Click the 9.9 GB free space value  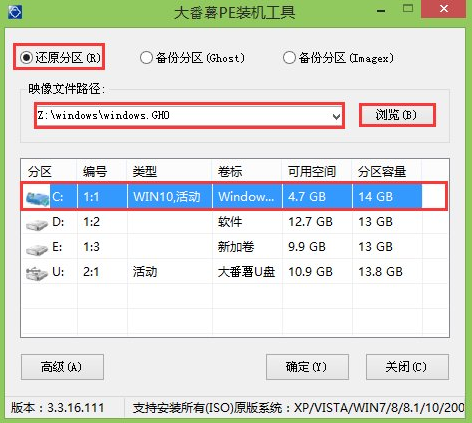point(307,247)
